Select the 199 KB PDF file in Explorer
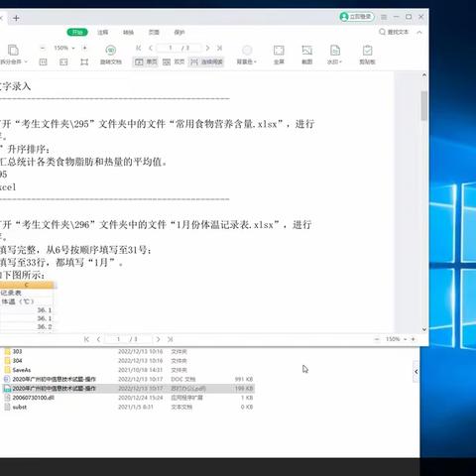This screenshot has width=476, height=476. [x=127, y=389]
